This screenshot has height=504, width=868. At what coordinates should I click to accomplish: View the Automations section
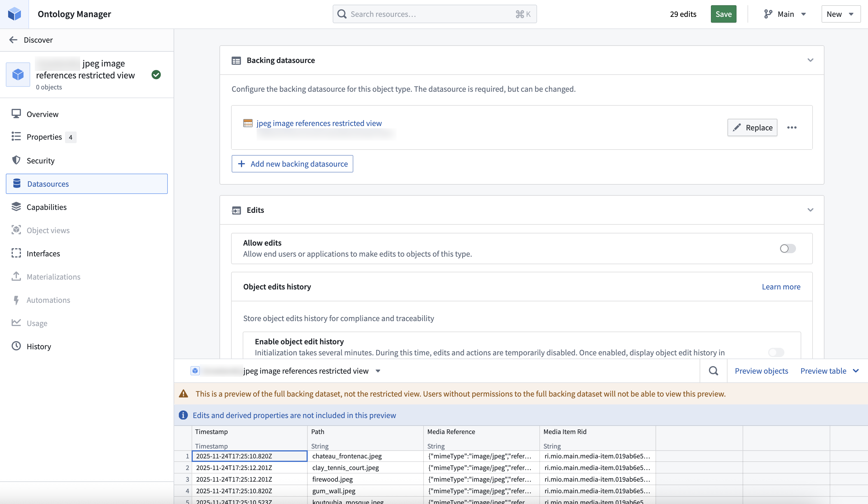tap(48, 300)
